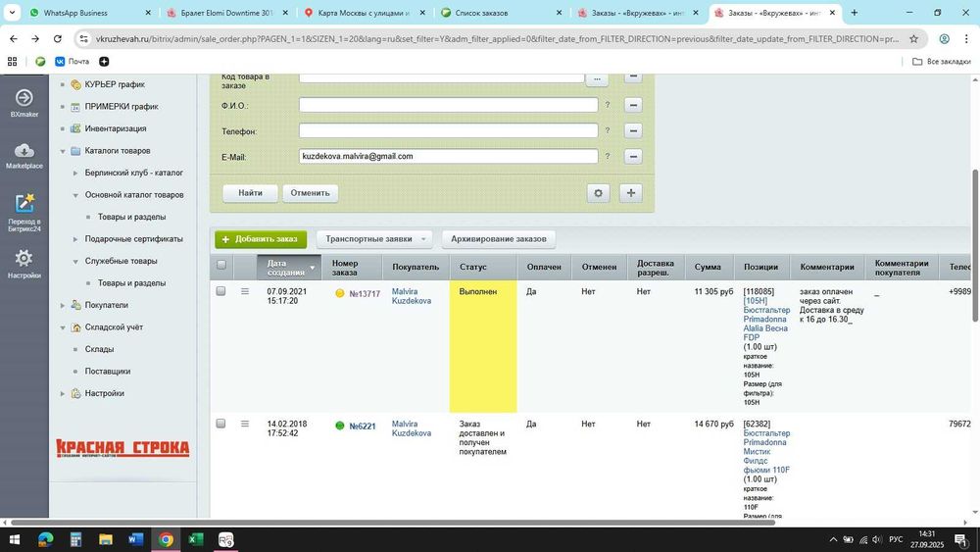This screenshot has height=552, width=980.
Task: Select all orders via header checkbox
Action: [221, 265]
